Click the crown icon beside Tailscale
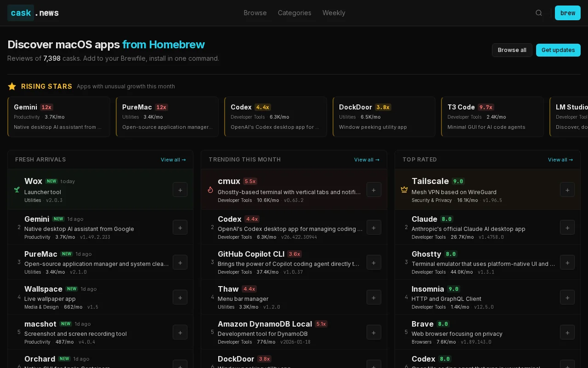Screen dimensions: 588x368 pyautogui.click(x=404, y=190)
